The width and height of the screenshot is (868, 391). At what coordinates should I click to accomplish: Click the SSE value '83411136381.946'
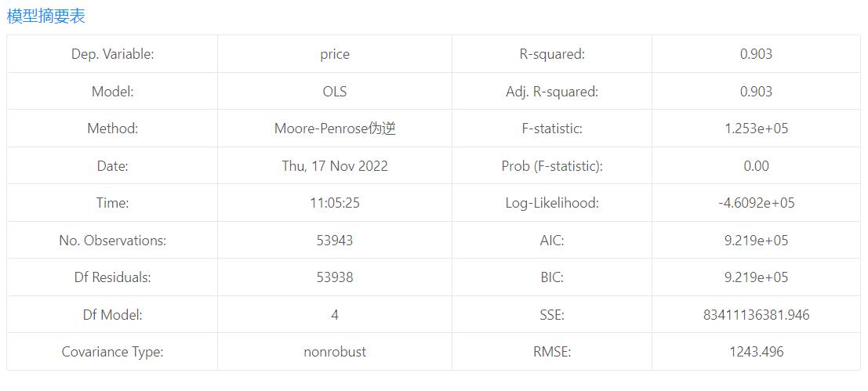[x=756, y=315]
